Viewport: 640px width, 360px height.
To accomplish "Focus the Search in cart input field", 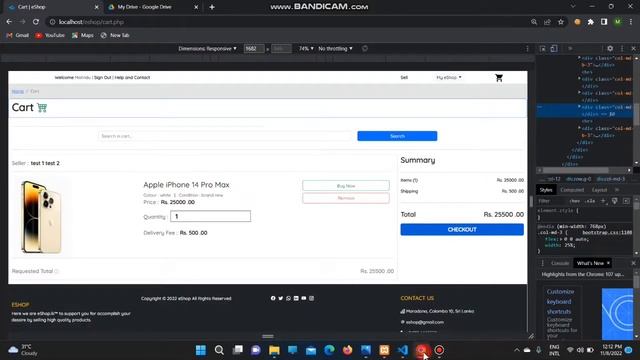I will pyautogui.click(x=226, y=136).
